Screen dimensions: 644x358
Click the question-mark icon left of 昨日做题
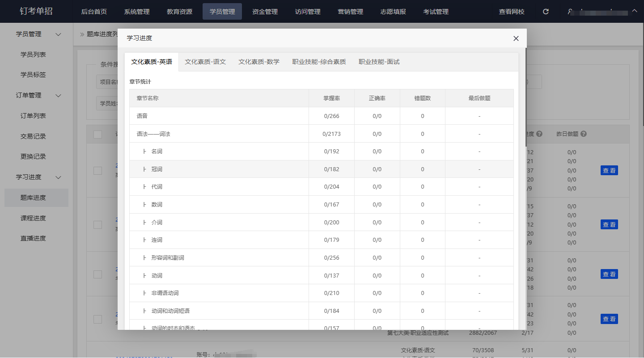click(539, 134)
